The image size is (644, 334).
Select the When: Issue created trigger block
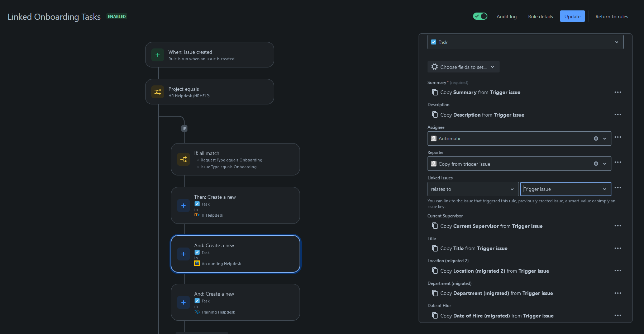click(x=210, y=55)
